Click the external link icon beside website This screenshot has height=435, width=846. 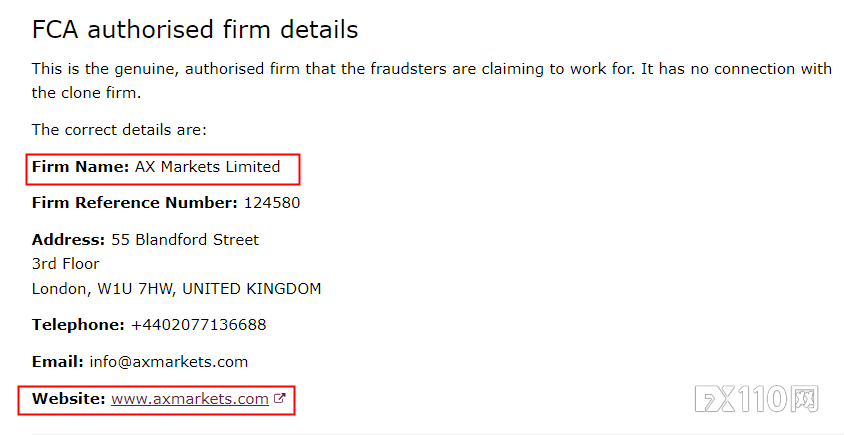(x=279, y=398)
